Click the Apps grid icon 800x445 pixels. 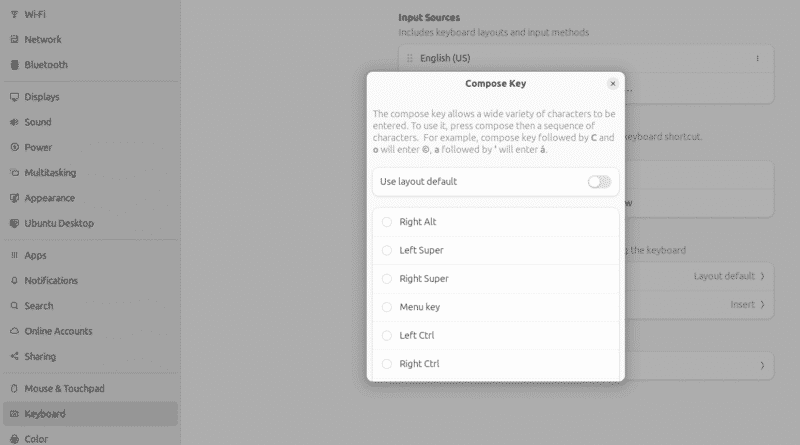(x=14, y=255)
